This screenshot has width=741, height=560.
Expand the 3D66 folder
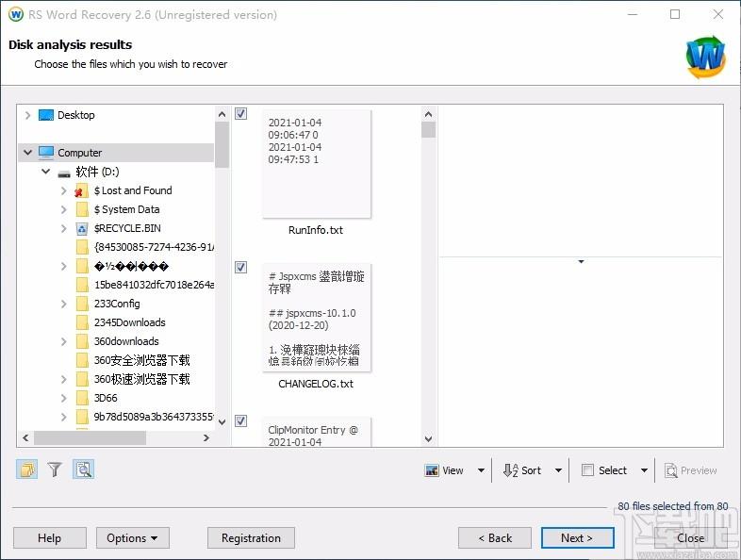coord(64,398)
